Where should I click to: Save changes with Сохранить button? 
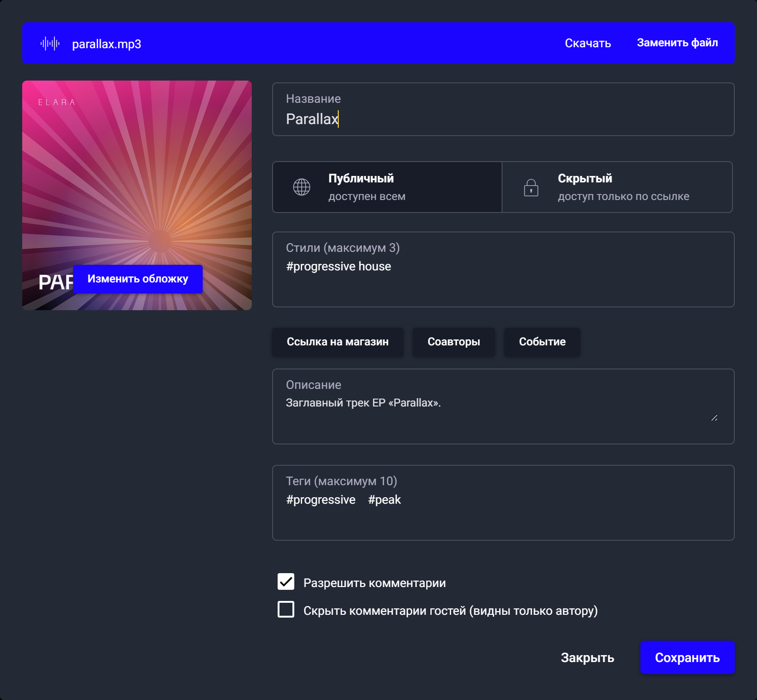[x=688, y=657]
